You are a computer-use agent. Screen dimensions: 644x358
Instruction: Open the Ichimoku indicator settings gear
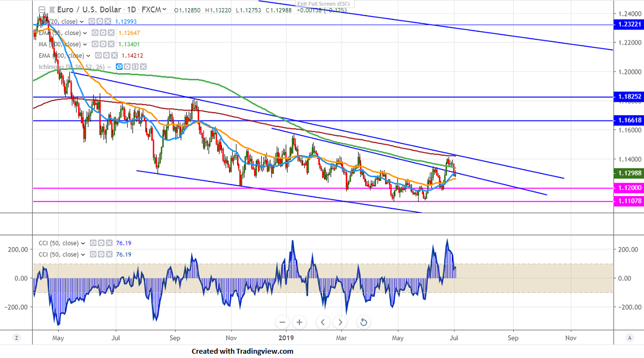point(127,67)
